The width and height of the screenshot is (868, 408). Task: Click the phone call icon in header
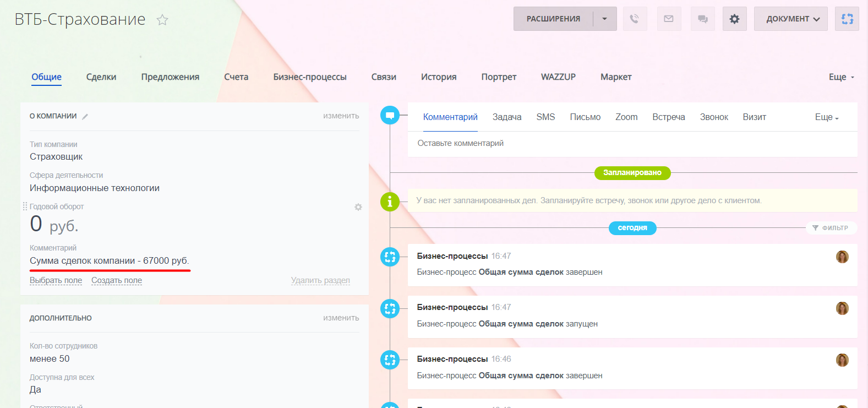click(635, 19)
